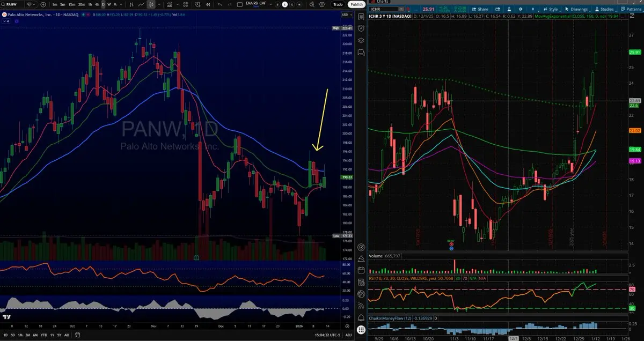Select the YTD range at chart bottom
644x341 pixels.
click(x=44, y=335)
